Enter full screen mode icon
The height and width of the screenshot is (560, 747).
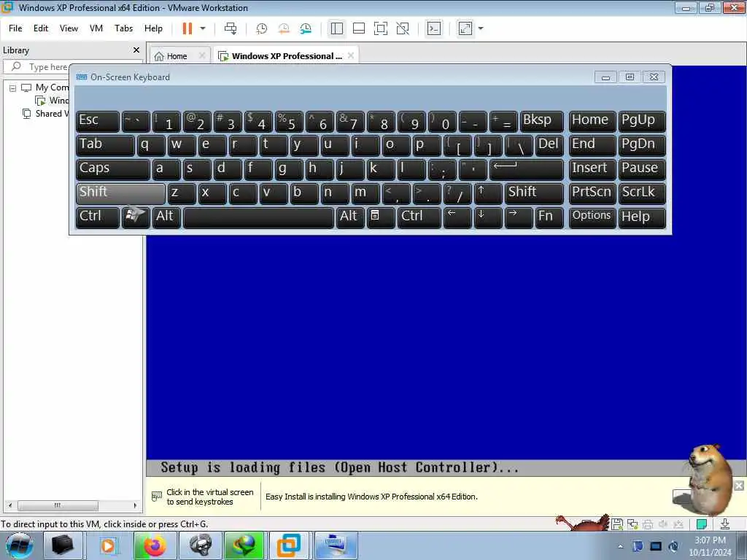[381, 28]
